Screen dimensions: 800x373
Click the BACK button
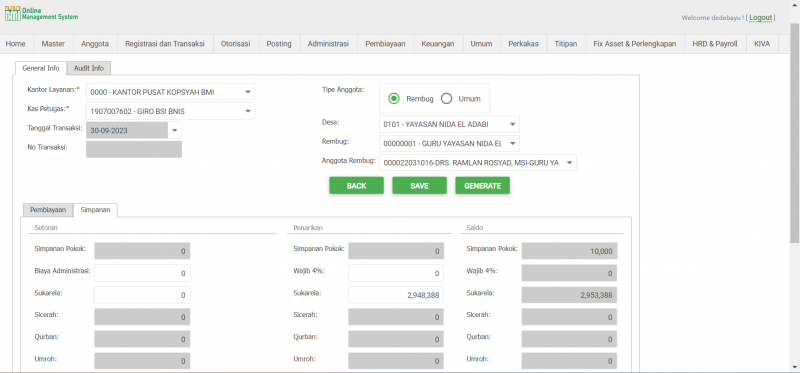pos(356,186)
